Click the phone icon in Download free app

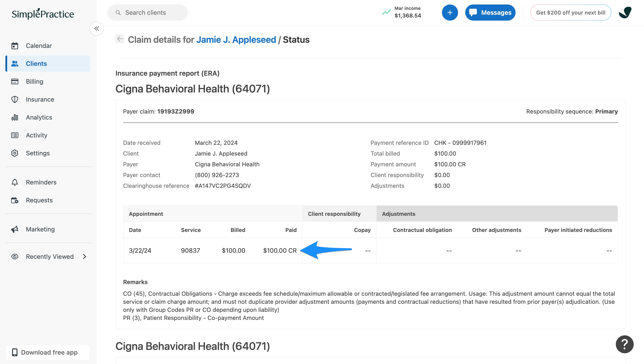coord(15,352)
